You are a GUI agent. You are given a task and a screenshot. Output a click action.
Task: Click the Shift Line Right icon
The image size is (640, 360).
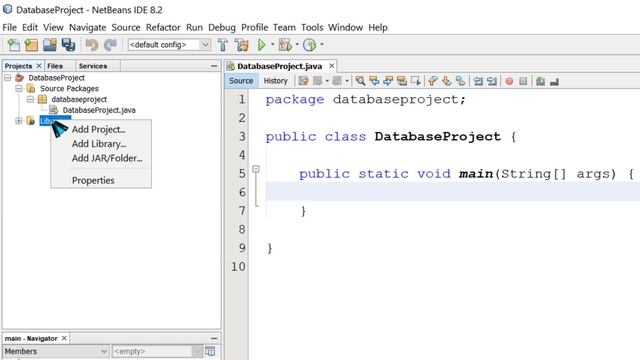click(x=492, y=81)
